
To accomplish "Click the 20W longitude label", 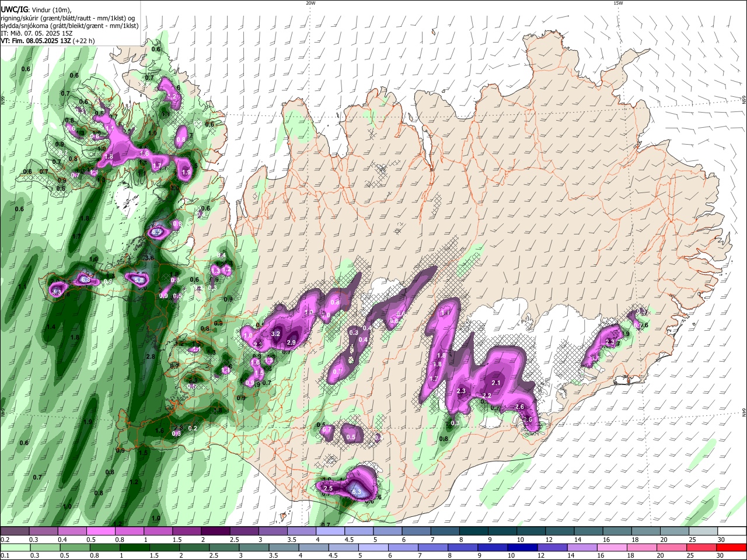I will tap(310, 3).
